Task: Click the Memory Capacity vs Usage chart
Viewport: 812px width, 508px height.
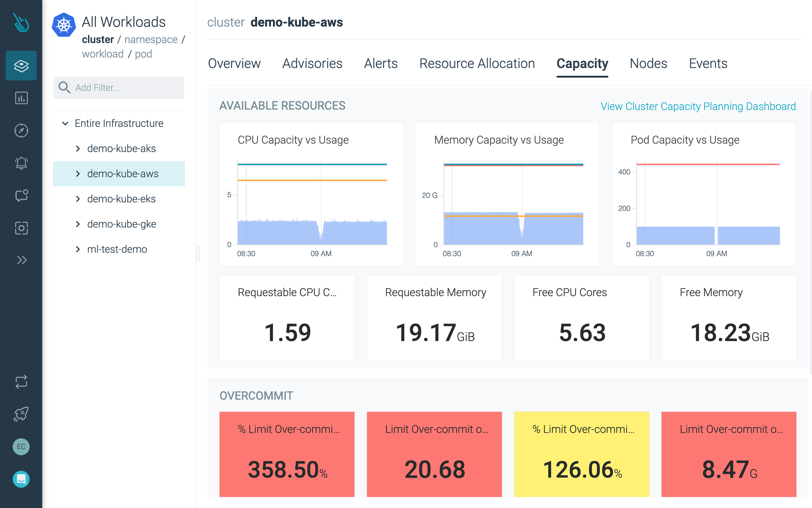Action: coord(507,194)
